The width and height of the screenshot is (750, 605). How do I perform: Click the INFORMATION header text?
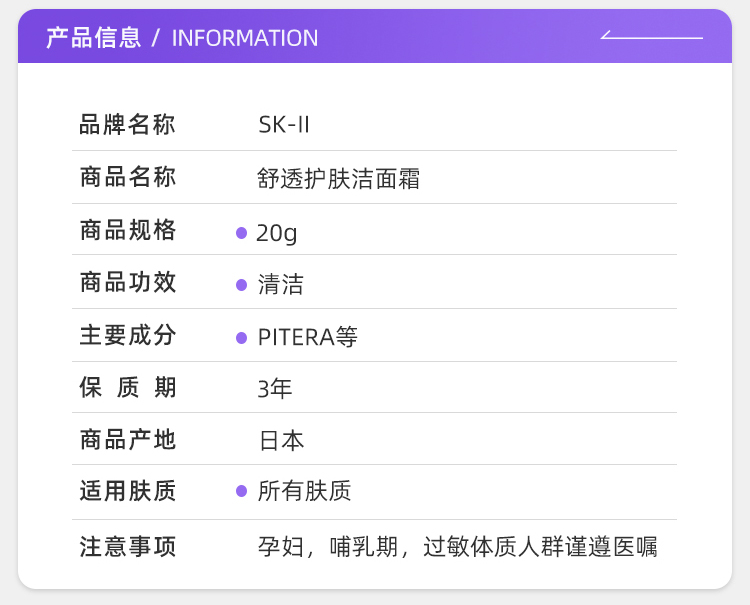[x=245, y=38]
